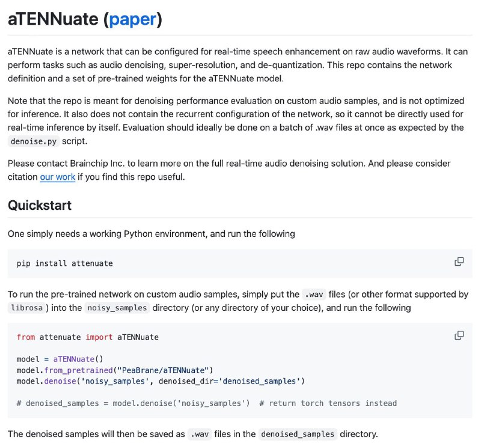The width and height of the screenshot is (481, 448).
Task: Click the 'model = aTENNuate()' code line
Action: (x=60, y=360)
